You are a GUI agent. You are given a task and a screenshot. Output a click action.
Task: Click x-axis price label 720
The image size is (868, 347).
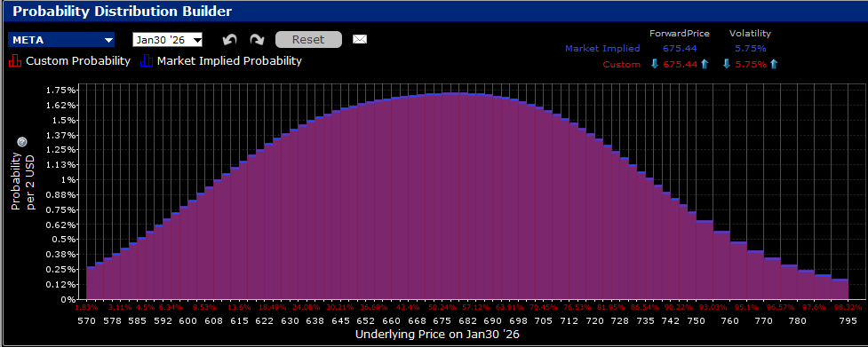coord(594,320)
